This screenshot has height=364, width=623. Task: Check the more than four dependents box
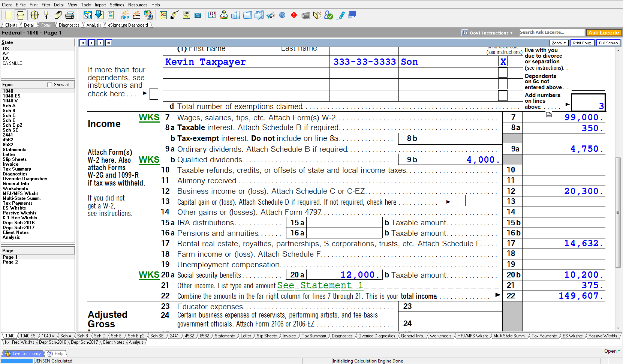click(x=154, y=94)
